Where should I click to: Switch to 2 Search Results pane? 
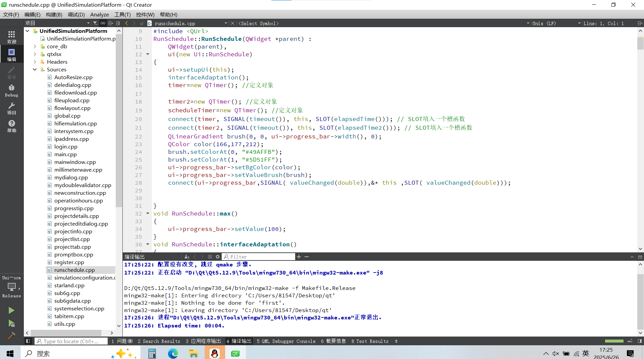[159, 341]
